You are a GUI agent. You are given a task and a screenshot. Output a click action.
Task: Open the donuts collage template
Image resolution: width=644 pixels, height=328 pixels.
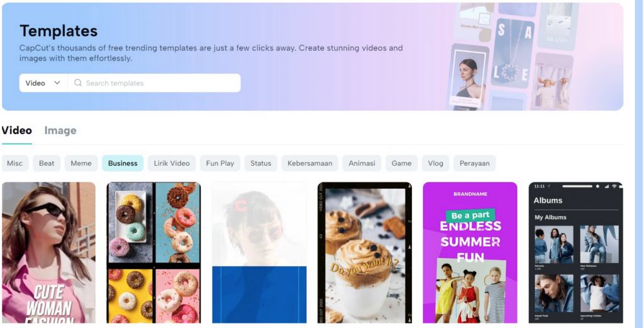pos(153,253)
